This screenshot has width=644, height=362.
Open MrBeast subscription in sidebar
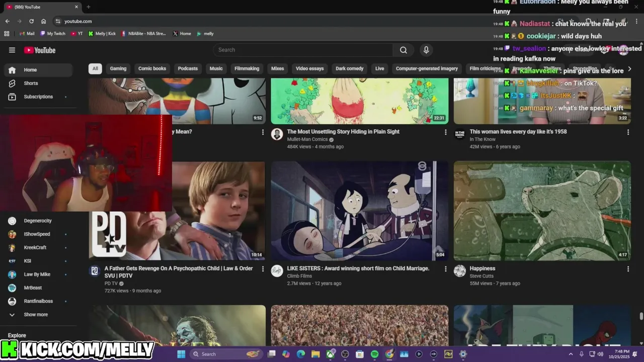coord(38,288)
